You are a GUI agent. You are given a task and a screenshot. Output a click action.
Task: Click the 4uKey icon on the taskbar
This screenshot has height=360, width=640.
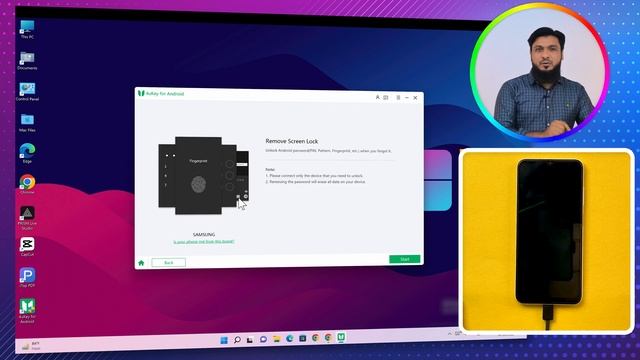[x=341, y=337]
